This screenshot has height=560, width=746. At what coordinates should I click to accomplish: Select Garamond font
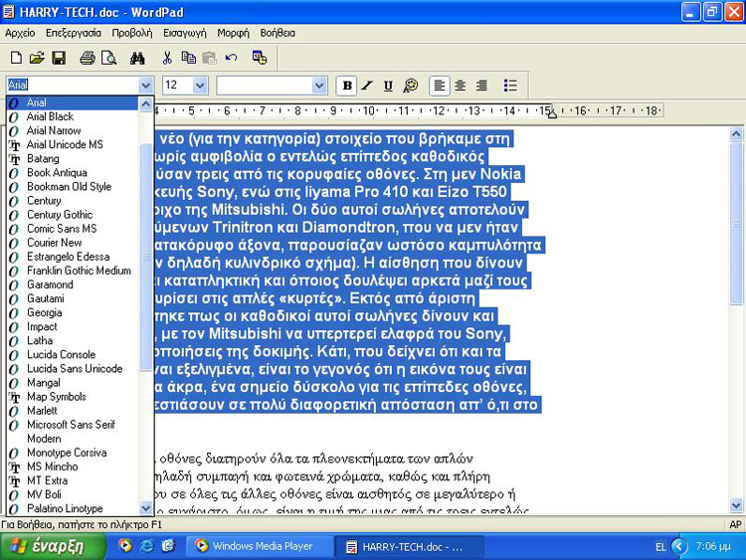73,284
